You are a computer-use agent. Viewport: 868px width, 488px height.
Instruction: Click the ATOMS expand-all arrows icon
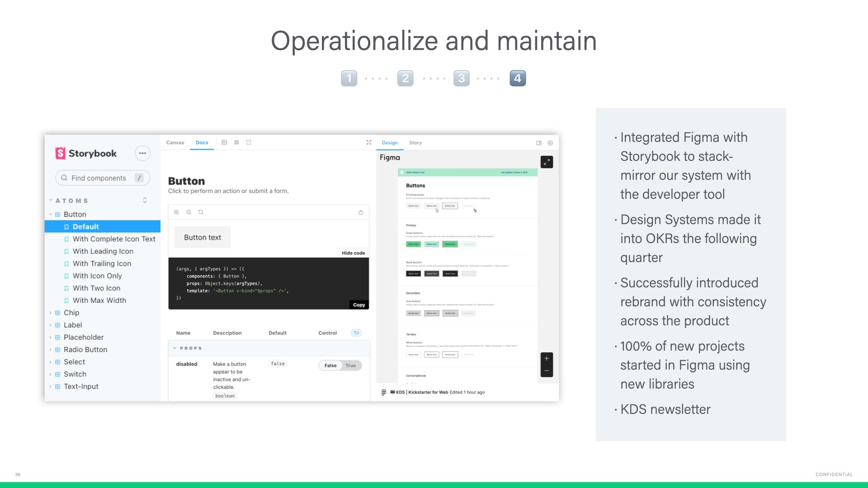(145, 200)
